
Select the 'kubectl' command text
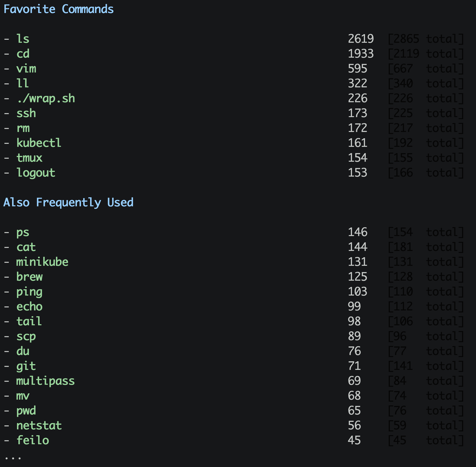click(39, 143)
